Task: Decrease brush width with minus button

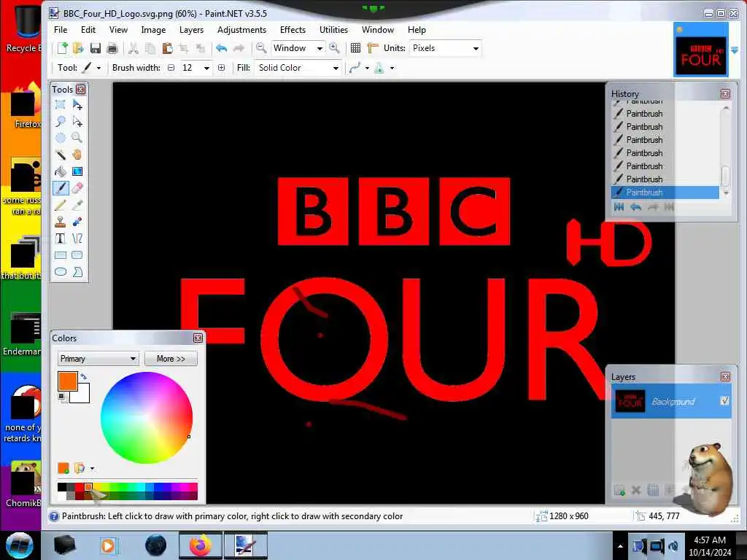Action: pyautogui.click(x=171, y=68)
